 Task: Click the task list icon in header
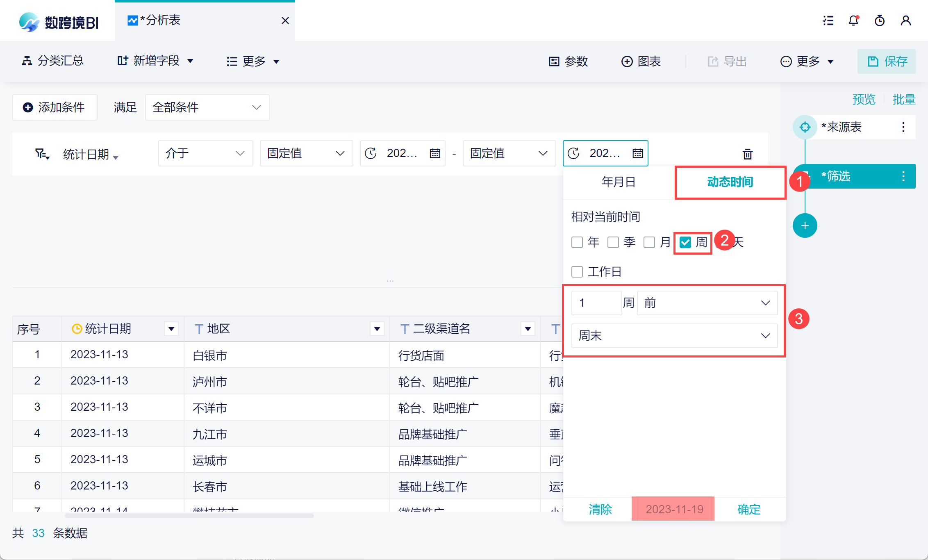[828, 20]
